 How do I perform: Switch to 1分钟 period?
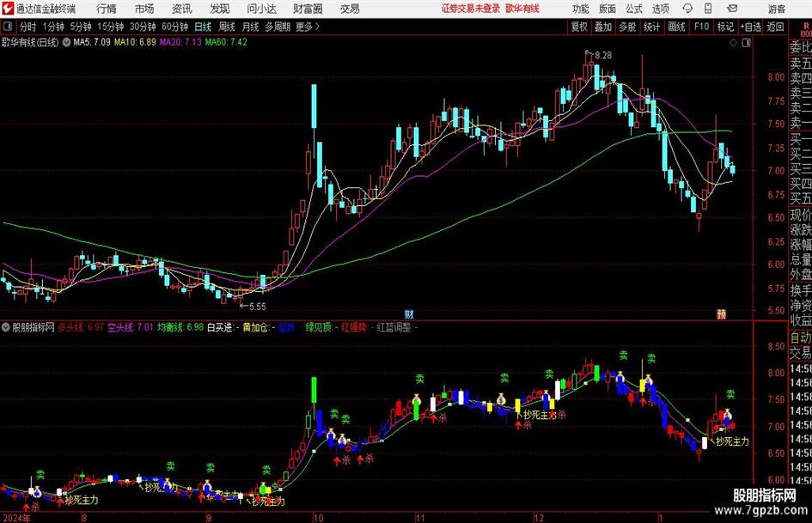[x=52, y=27]
